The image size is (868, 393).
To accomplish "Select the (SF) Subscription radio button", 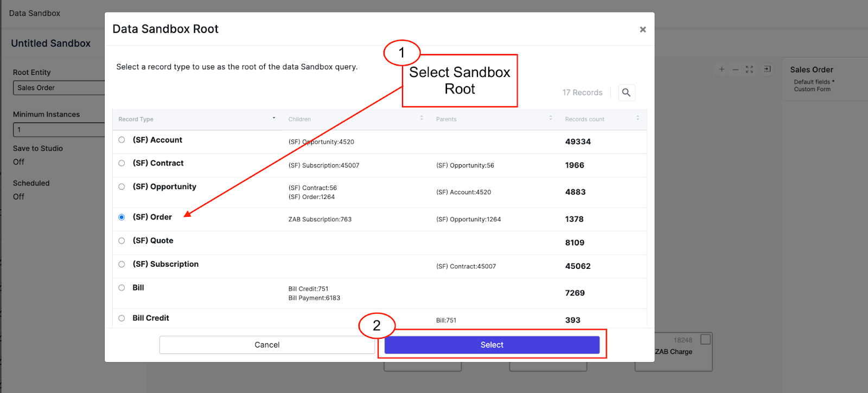I will (x=122, y=264).
